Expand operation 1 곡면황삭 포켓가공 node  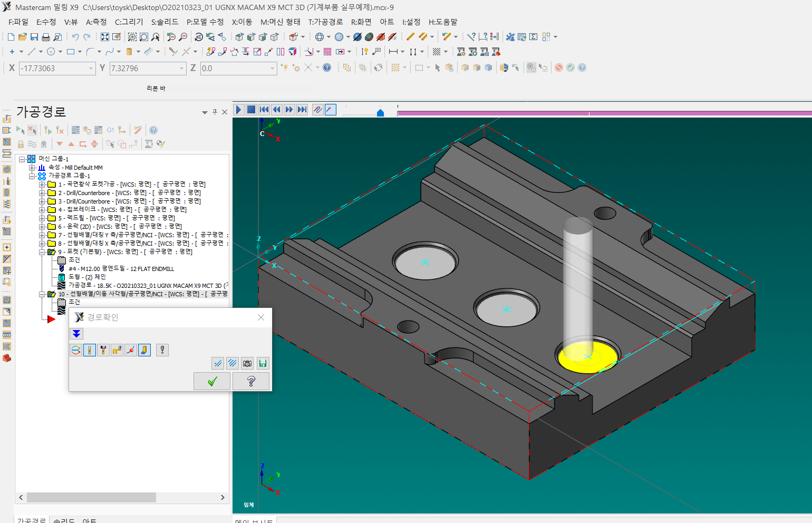(x=42, y=185)
